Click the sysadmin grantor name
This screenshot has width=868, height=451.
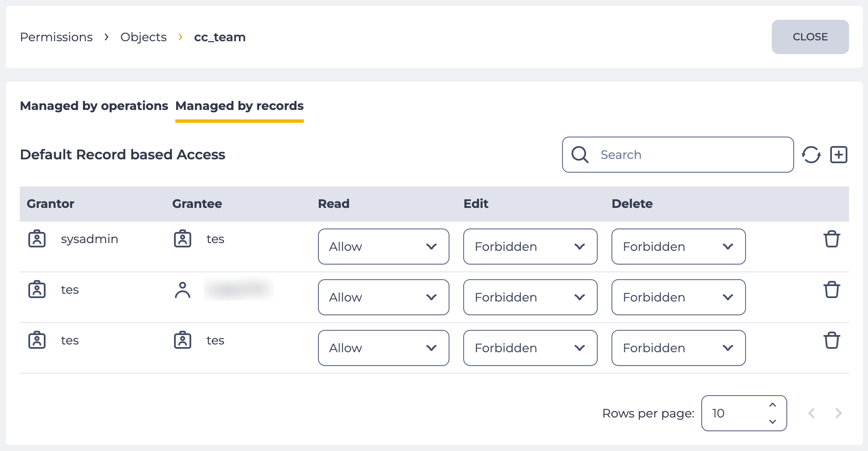[x=89, y=239]
